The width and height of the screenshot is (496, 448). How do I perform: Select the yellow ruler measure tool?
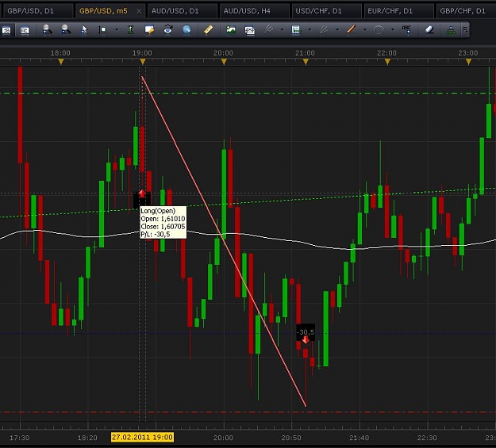[209, 29]
